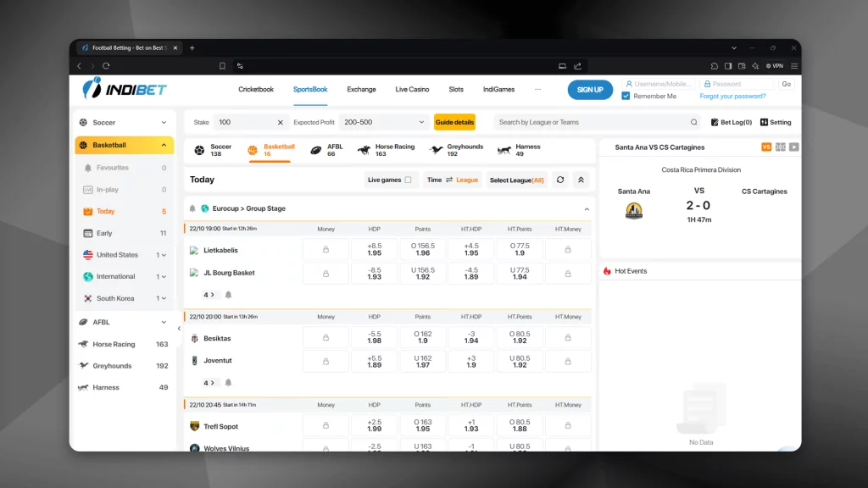Click the Go login button
This screenshot has width=868, height=488.
tap(786, 84)
